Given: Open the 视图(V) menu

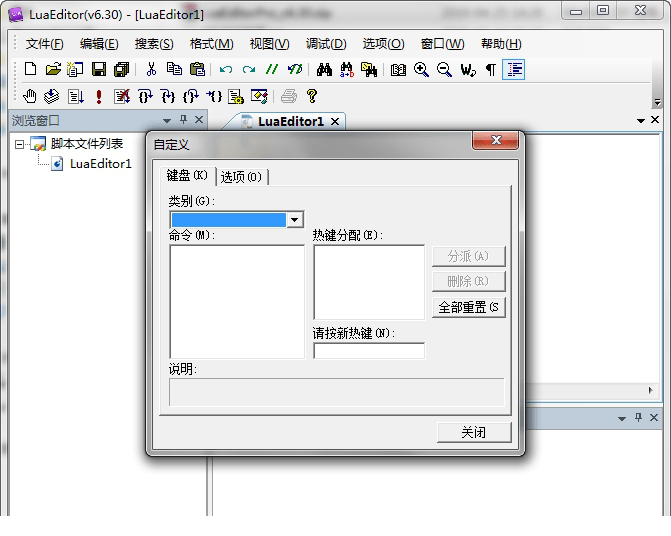Looking at the screenshot, I should pyautogui.click(x=269, y=44).
